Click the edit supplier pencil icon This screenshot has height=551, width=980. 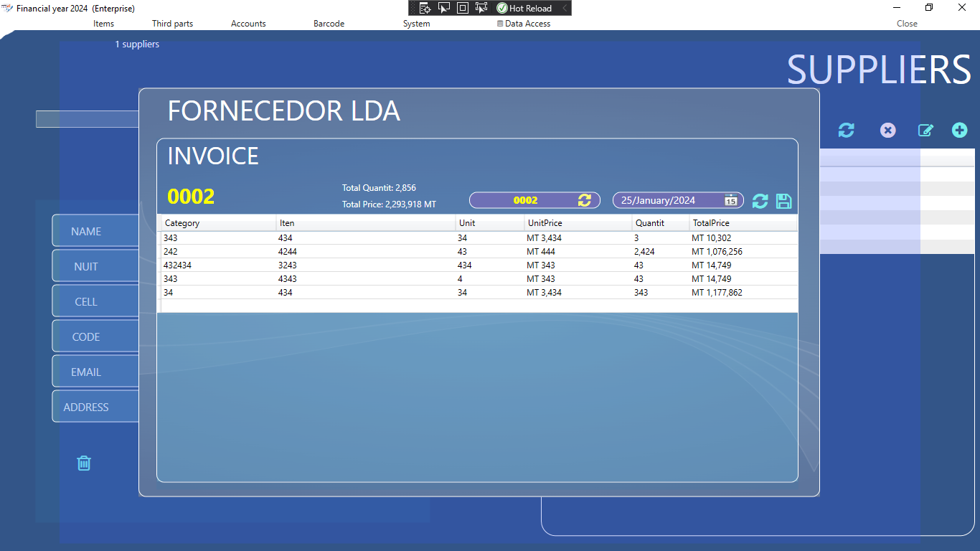point(925,130)
